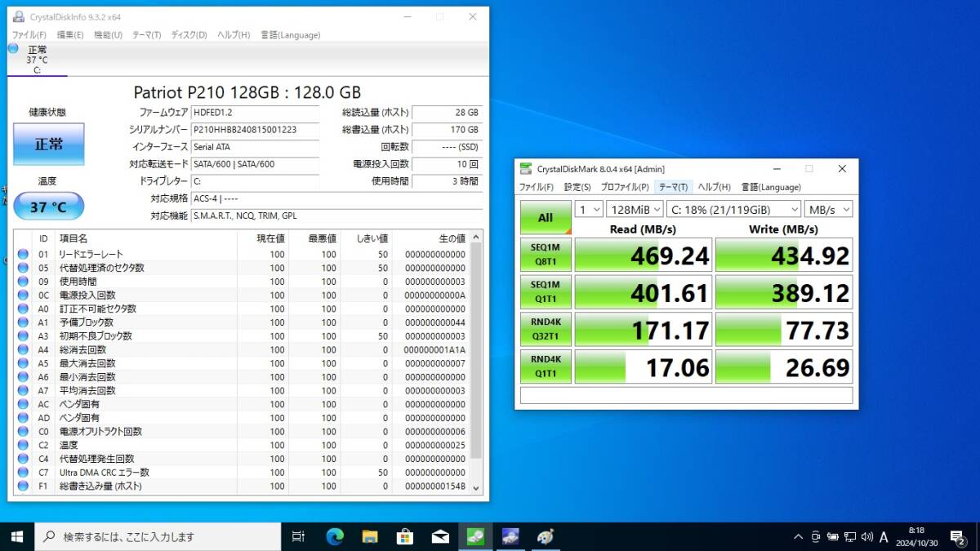Click status icon for 総書き込み量 (ホスト) row
980x551 pixels.
click(x=23, y=486)
